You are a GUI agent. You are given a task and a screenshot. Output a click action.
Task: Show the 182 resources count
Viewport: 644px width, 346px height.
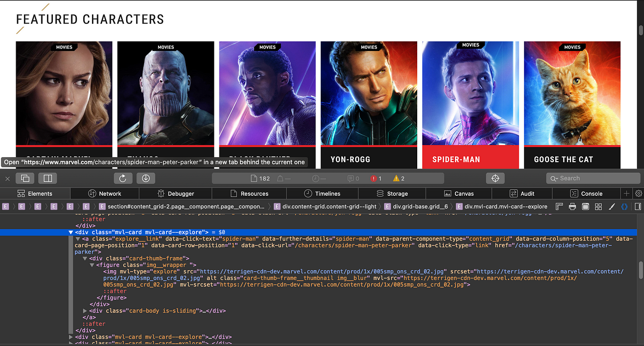[x=260, y=178]
